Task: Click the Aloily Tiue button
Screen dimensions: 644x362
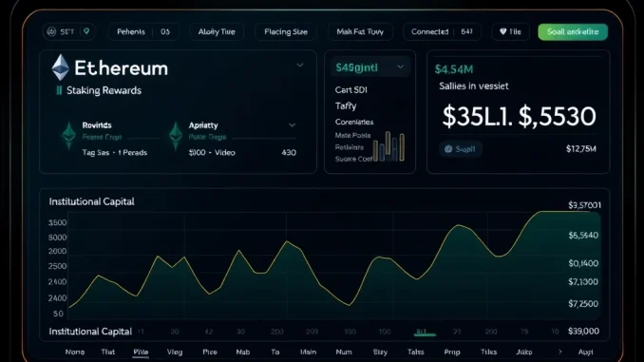Action: (217, 31)
